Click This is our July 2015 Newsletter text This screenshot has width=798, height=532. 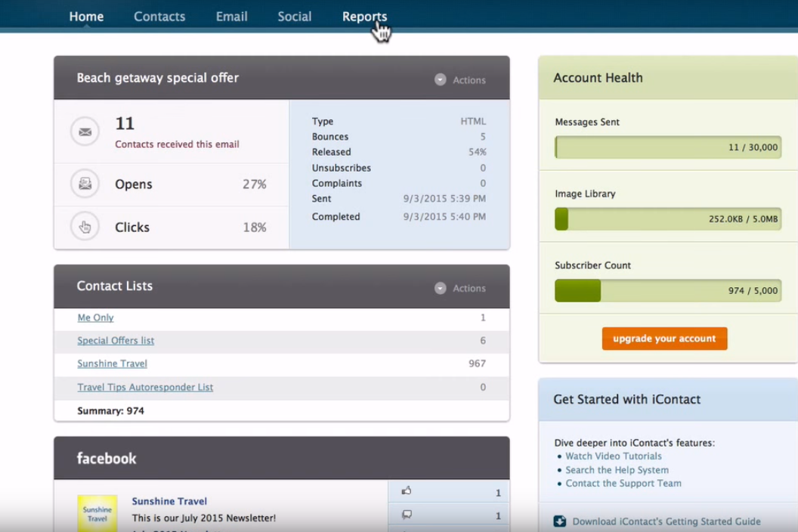tap(203, 518)
